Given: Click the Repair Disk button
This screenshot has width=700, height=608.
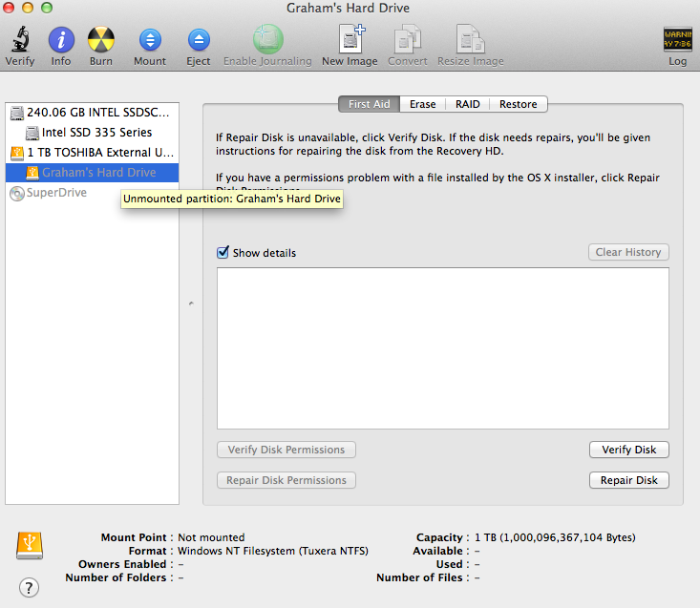Looking at the screenshot, I should pyautogui.click(x=629, y=480).
